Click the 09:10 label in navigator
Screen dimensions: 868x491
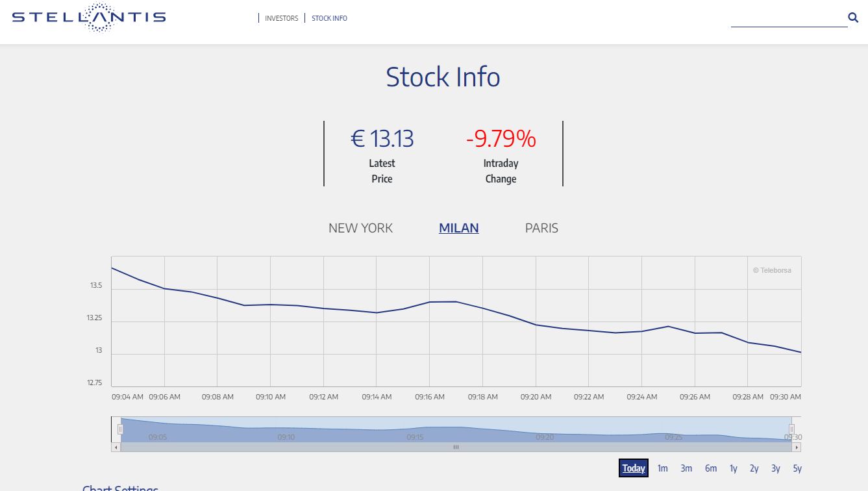click(x=286, y=438)
